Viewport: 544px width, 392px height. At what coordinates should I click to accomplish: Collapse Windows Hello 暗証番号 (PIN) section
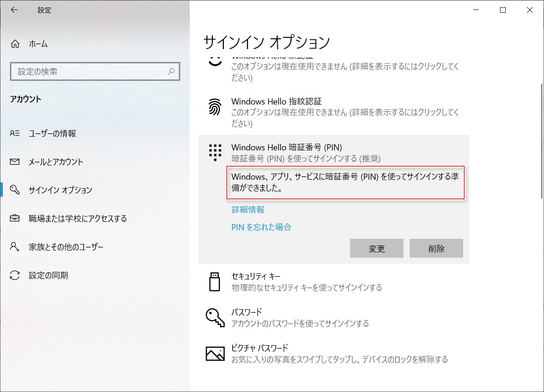click(334, 152)
